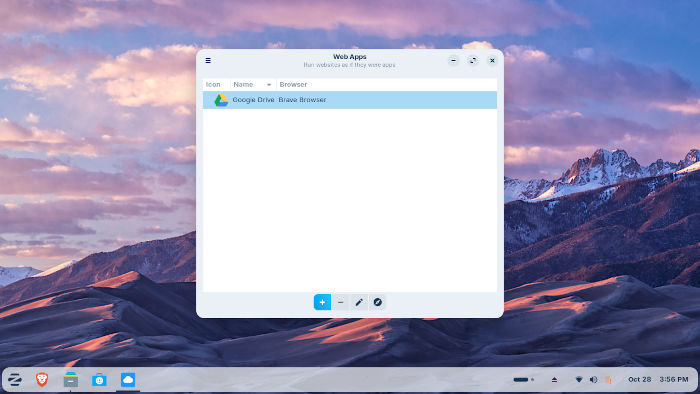
Task: Open network status in system tray
Action: 579,380
